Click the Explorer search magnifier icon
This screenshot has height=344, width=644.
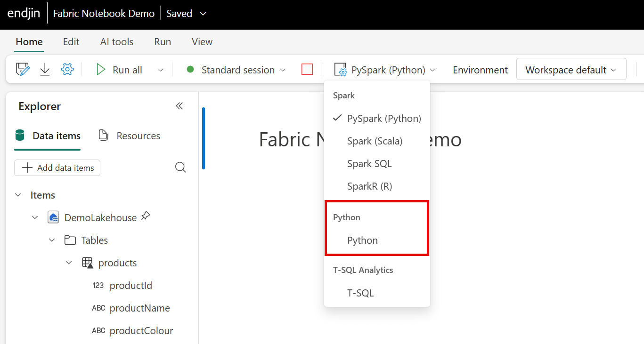pos(180,168)
